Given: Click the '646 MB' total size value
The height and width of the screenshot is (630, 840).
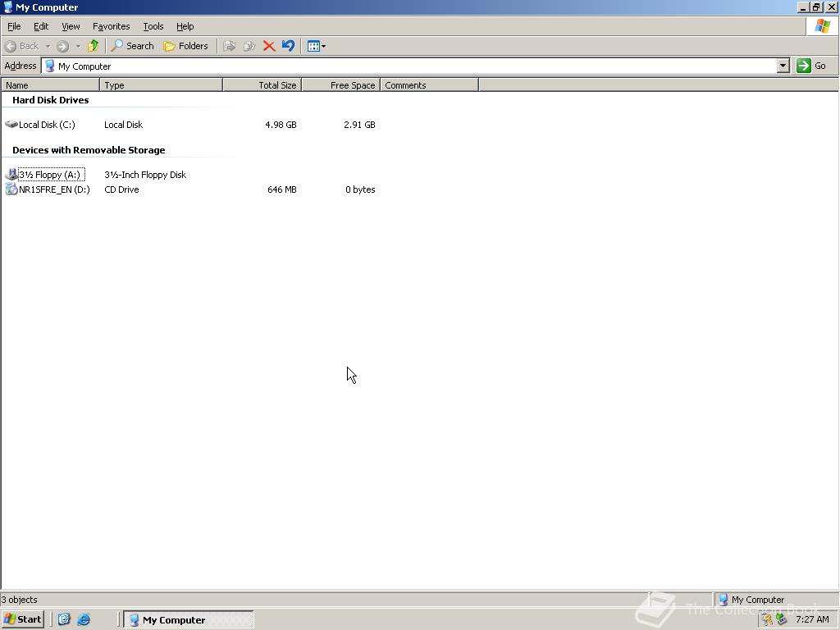Looking at the screenshot, I should (282, 189).
